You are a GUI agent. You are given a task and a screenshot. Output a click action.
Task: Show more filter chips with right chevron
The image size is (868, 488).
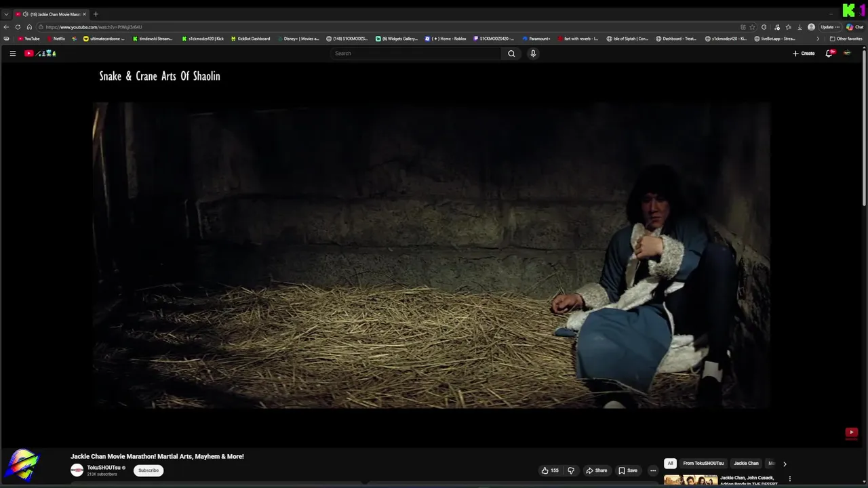pyautogui.click(x=785, y=464)
